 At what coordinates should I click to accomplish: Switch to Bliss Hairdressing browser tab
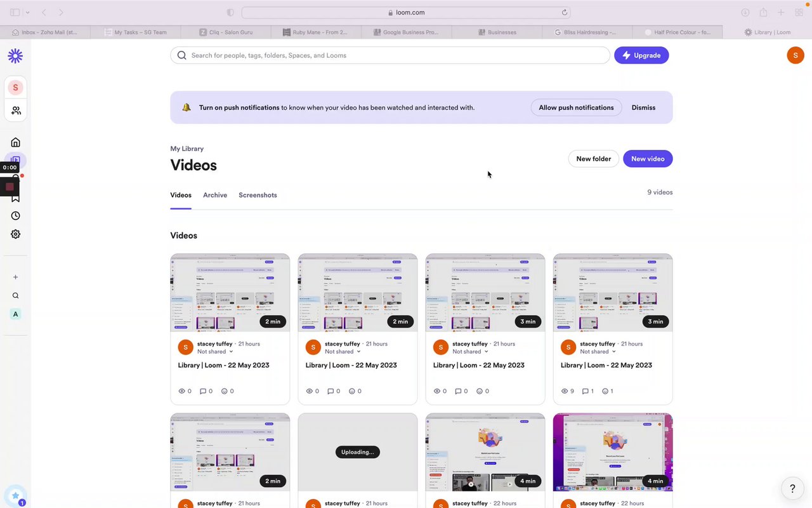coord(587,32)
